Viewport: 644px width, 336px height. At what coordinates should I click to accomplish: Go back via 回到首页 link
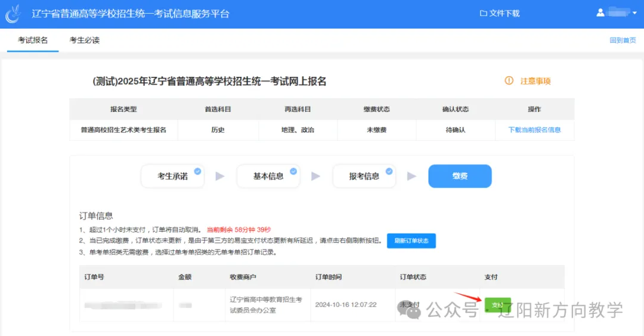[x=623, y=40]
